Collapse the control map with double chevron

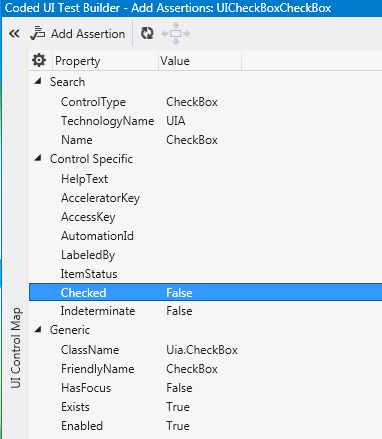[x=14, y=34]
